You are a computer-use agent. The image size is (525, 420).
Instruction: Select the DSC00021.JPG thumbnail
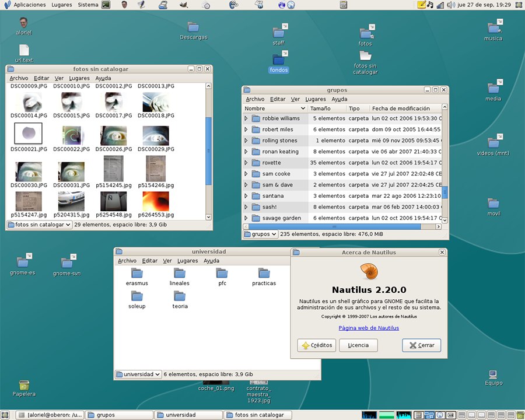pos(28,134)
